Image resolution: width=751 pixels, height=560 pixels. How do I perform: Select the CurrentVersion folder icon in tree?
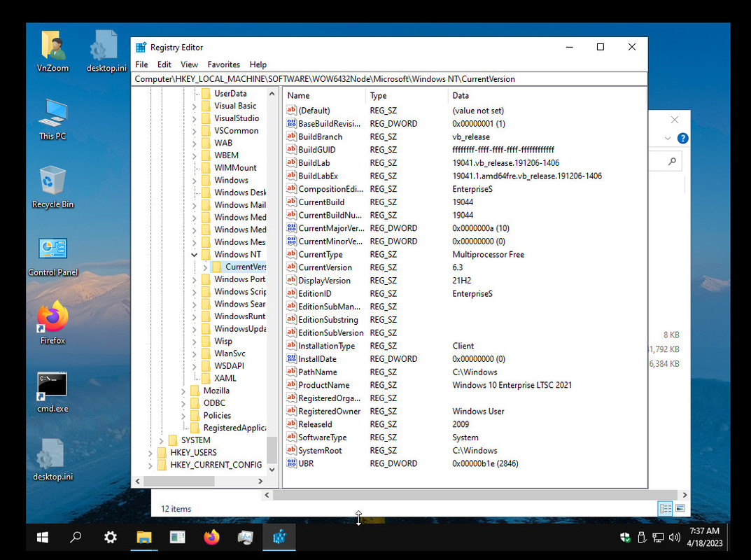click(x=217, y=267)
